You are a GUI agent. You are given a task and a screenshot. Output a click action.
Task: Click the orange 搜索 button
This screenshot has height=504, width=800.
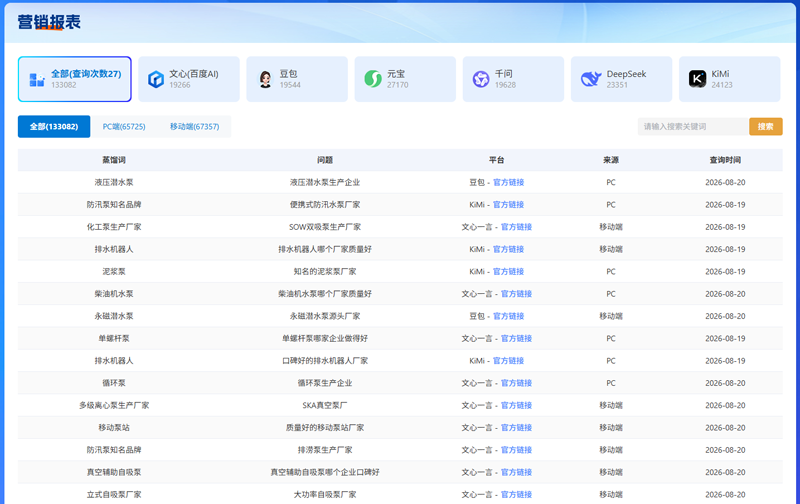pyautogui.click(x=765, y=127)
